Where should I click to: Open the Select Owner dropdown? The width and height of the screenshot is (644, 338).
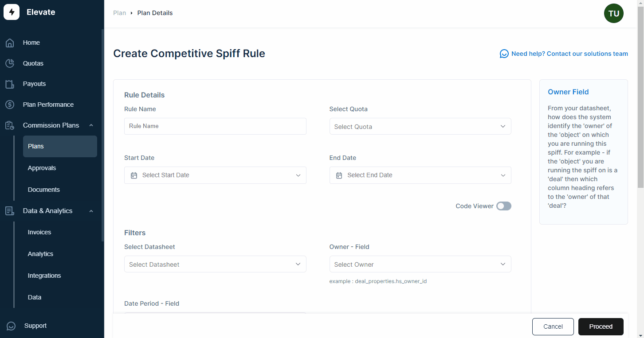pos(420,264)
